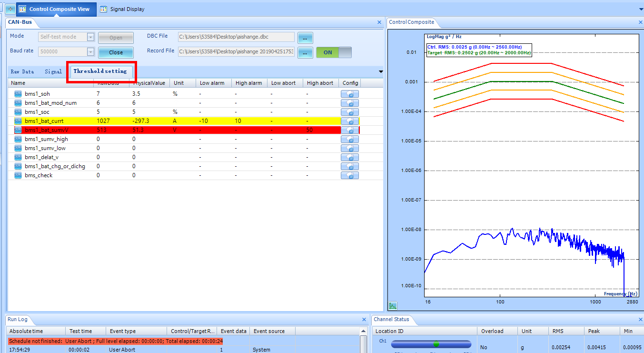Open config for bms1_sumv_high row
Image resolution: width=644 pixels, height=353 pixels.
(x=350, y=139)
